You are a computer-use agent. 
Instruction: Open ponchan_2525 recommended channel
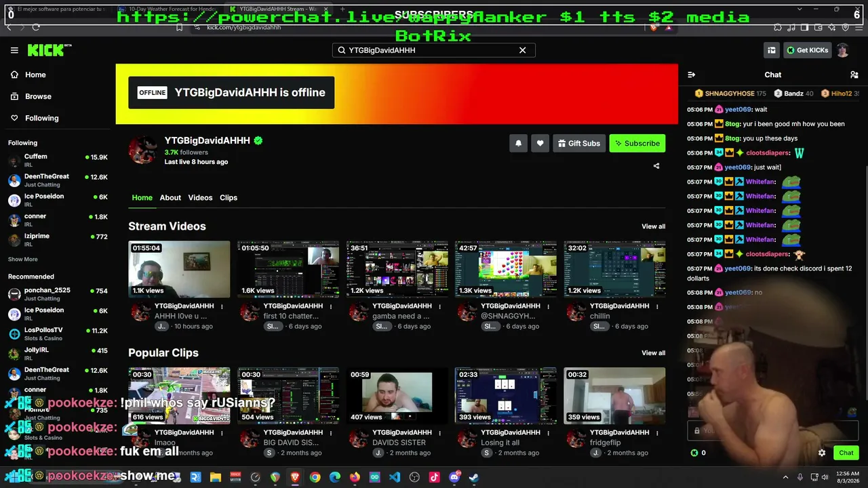pyautogui.click(x=58, y=294)
